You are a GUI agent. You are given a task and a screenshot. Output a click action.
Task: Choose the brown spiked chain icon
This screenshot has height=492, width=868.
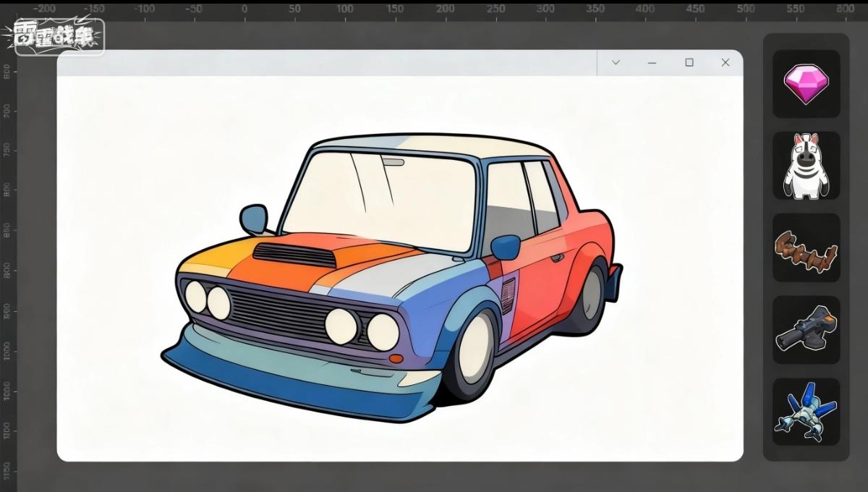[806, 248]
